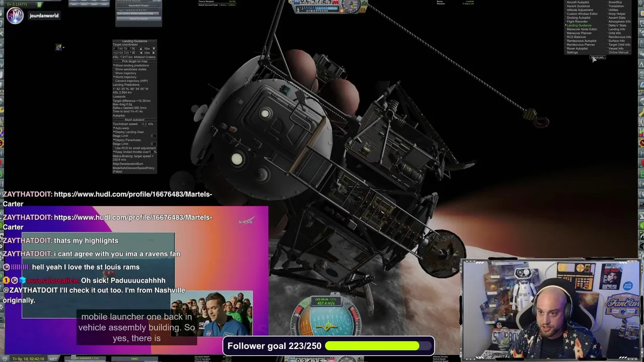The height and width of the screenshot is (362, 644).
Task: Enable Show aerobrake nodes checkbox
Action: pos(130,69)
